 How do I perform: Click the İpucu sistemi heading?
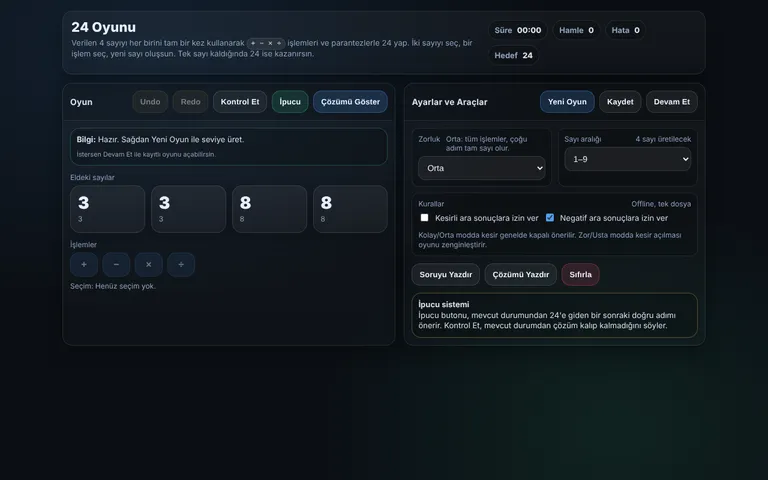click(x=444, y=304)
